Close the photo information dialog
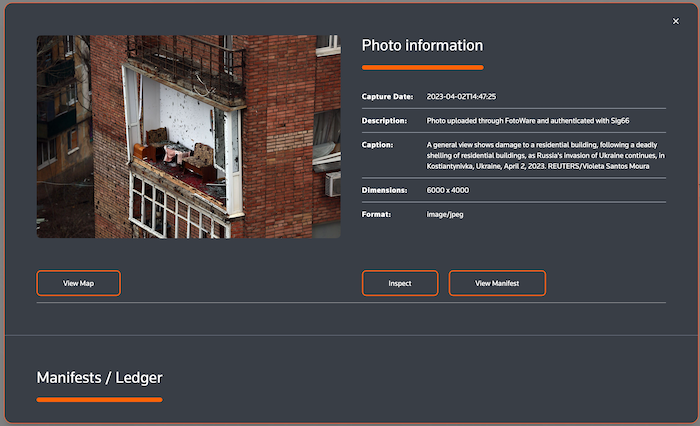The image size is (700, 426). point(676,21)
